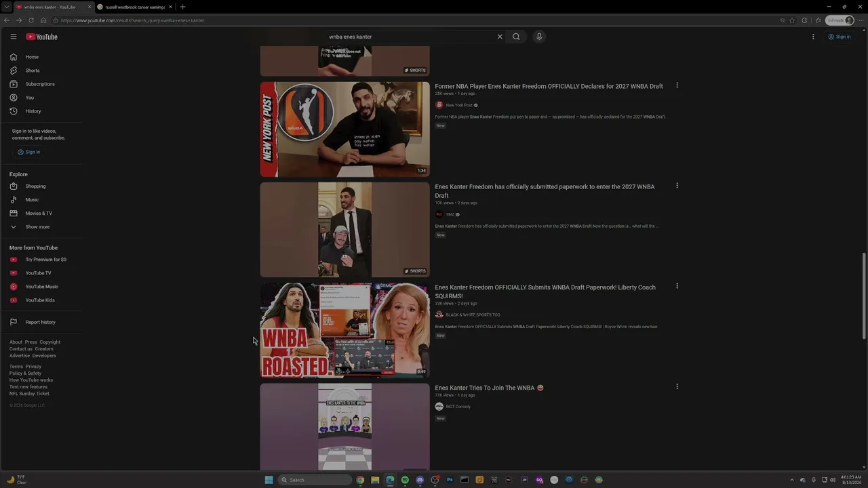Click the sidebar Sign in button
The width and height of the screenshot is (868, 488).
point(28,152)
